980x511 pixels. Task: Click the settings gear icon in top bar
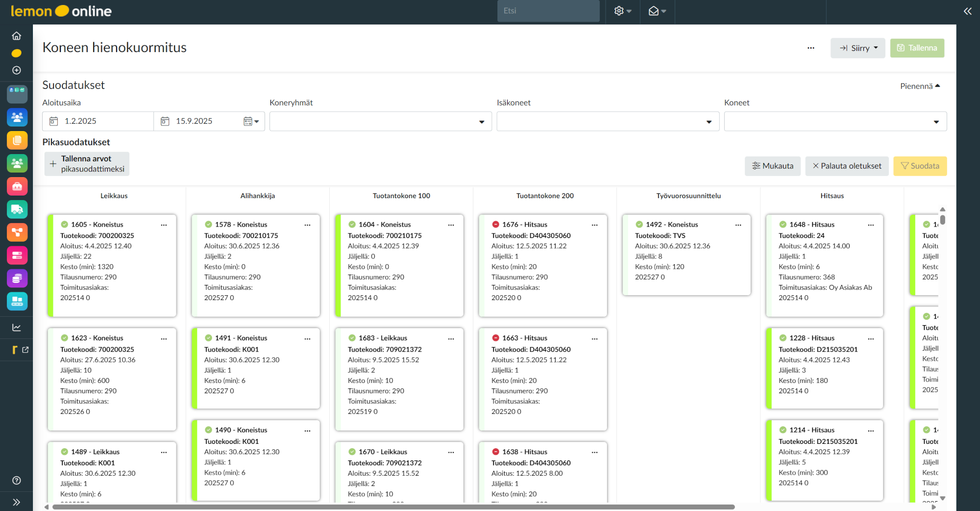(622, 11)
